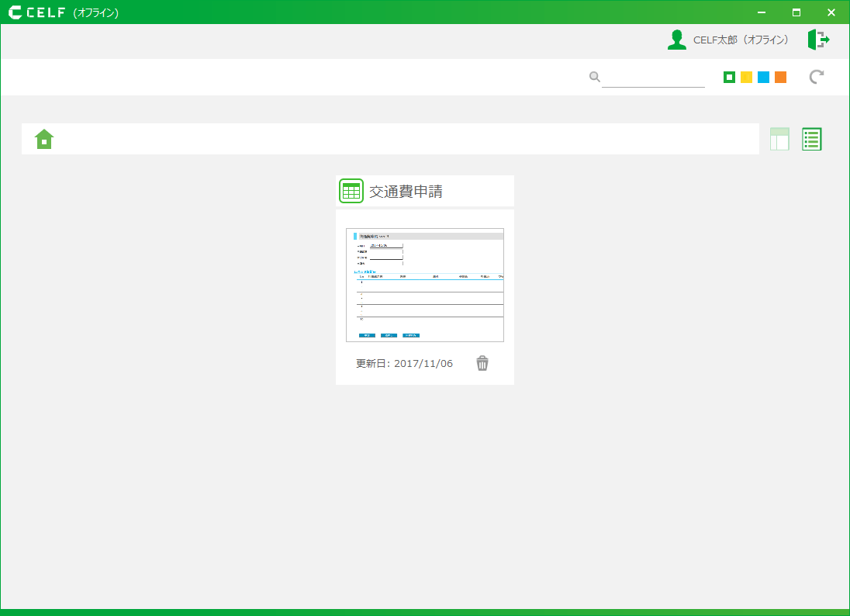Minimize the CELF window
Viewport: 850px width, 616px height.
pos(761,12)
